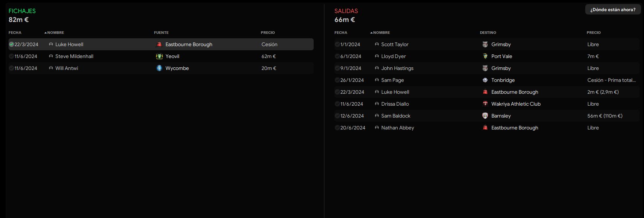The width and height of the screenshot is (644, 218).
Task: Tick the checkbox next to Scott Taylor departure
Action: 337,44
